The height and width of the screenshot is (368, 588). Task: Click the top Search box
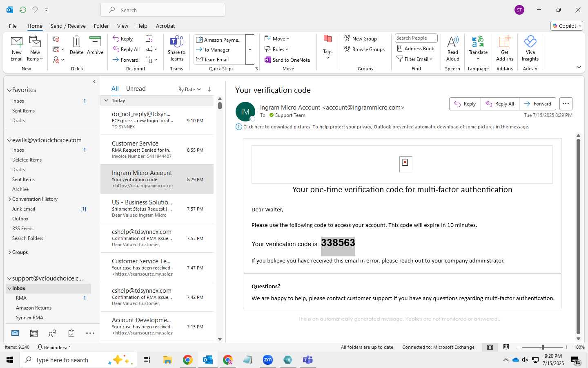pos(163,10)
